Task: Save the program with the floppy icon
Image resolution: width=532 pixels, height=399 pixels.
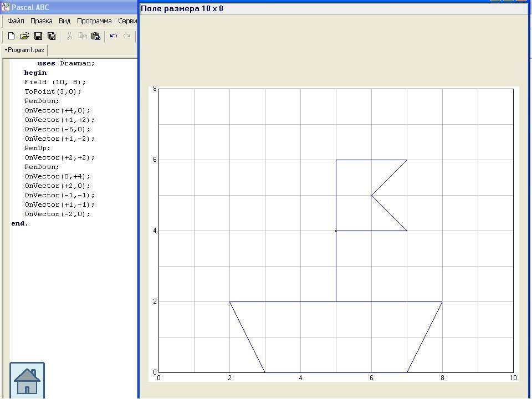Action: tap(38, 36)
